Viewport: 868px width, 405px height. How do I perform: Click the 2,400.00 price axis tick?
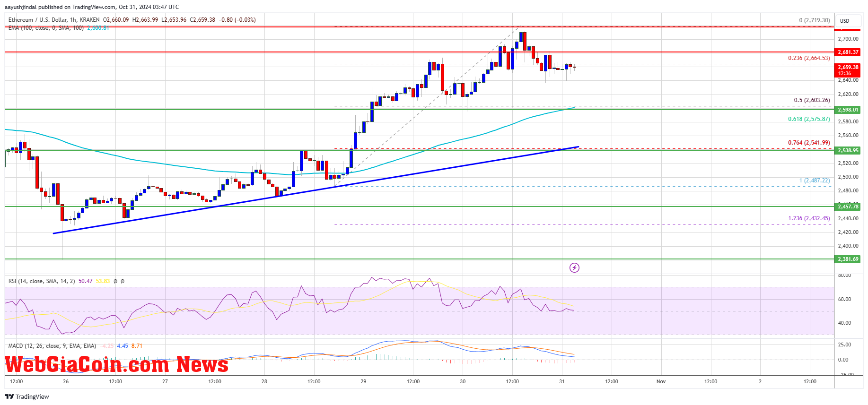pyautogui.click(x=848, y=246)
